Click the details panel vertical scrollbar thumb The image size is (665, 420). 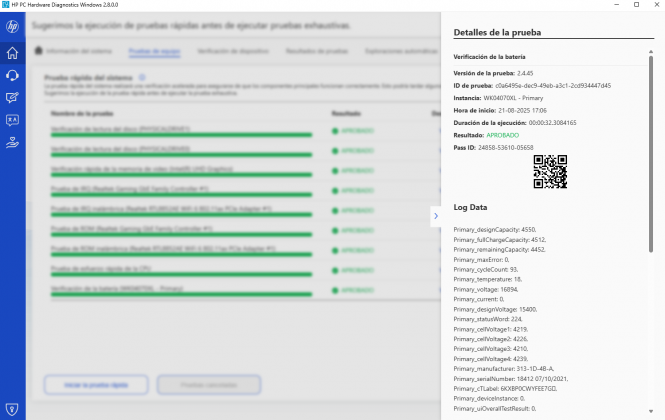click(651, 154)
